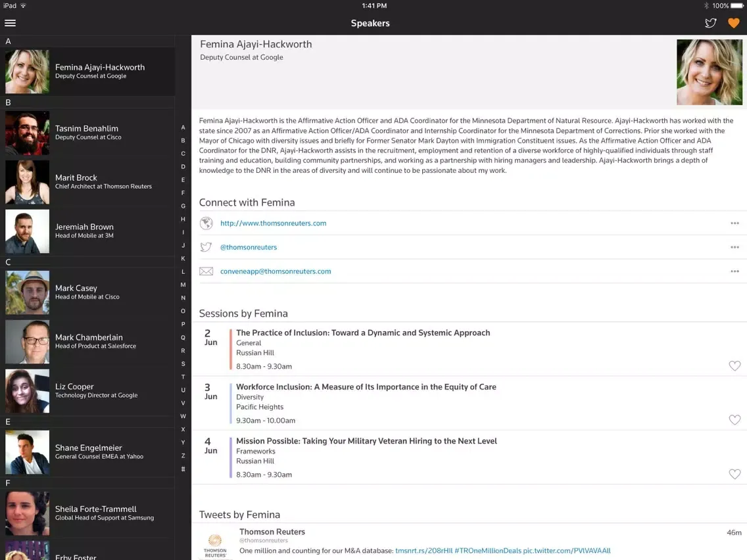This screenshot has width=747, height=560.
Task: Jump to letter S in index
Action: pyautogui.click(x=183, y=364)
